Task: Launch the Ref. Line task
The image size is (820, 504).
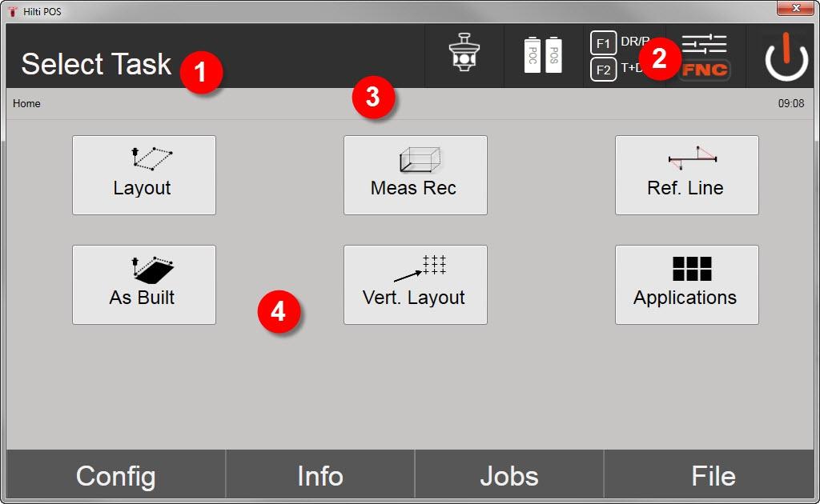Action: coord(686,175)
